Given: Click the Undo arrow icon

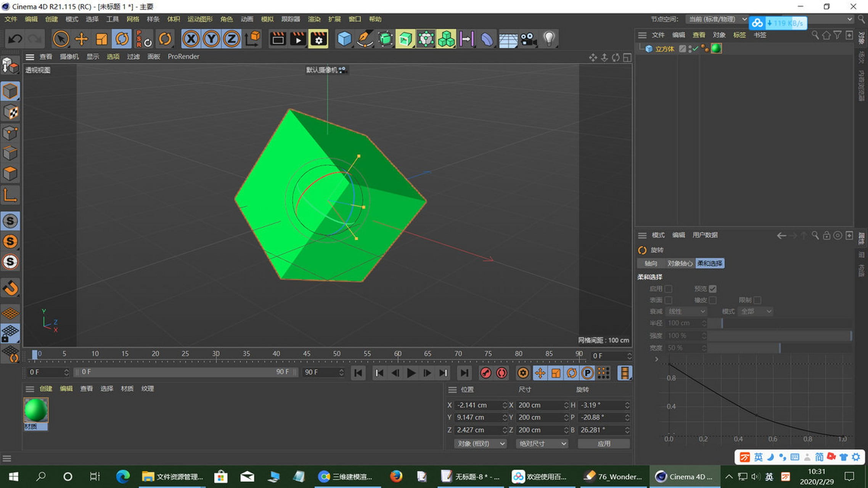Looking at the screenshot, I should click(x=15, y=39).
